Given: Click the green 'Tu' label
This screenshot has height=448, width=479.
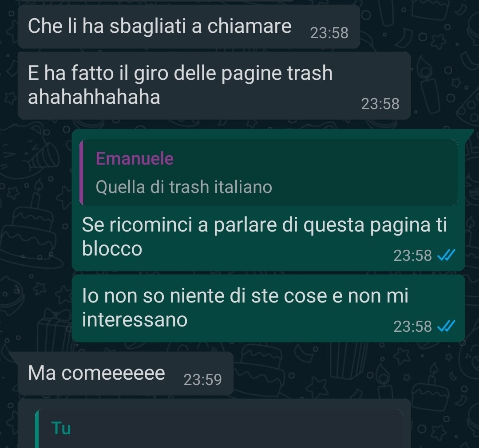Looking at the screenshot, I should click(x=61, y=428).
